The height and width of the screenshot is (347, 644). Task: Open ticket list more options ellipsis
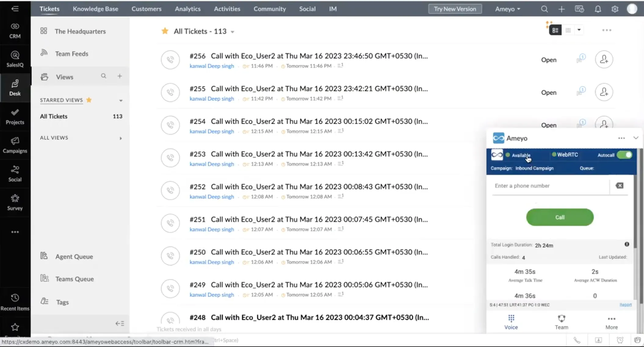pos(606,30)
